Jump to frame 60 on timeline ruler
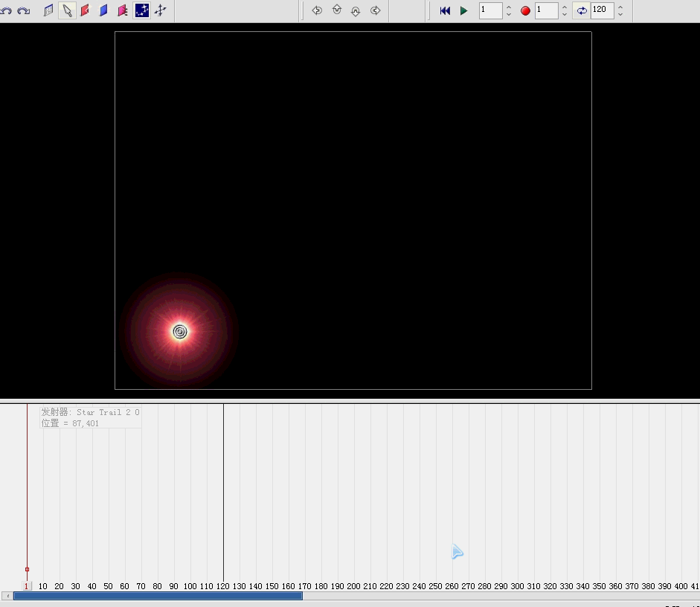Screen dimensions: 700x607 click(x=124, y=586)
